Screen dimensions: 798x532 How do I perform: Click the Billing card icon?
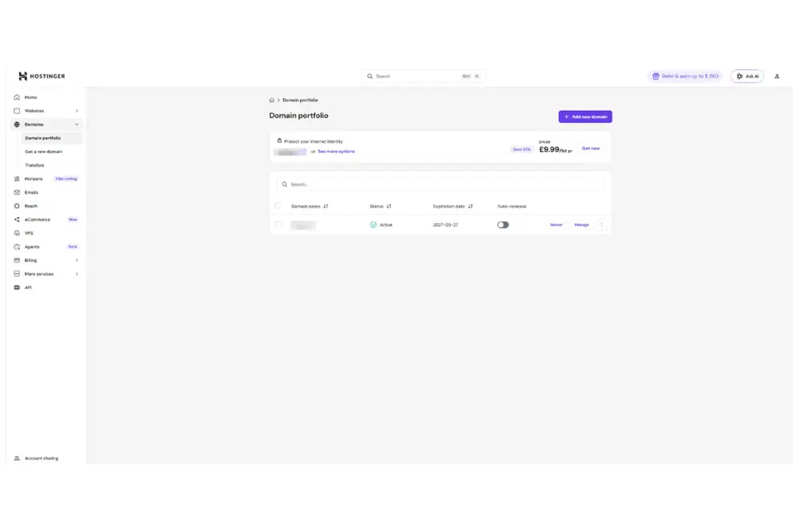(x=17, y=260)
